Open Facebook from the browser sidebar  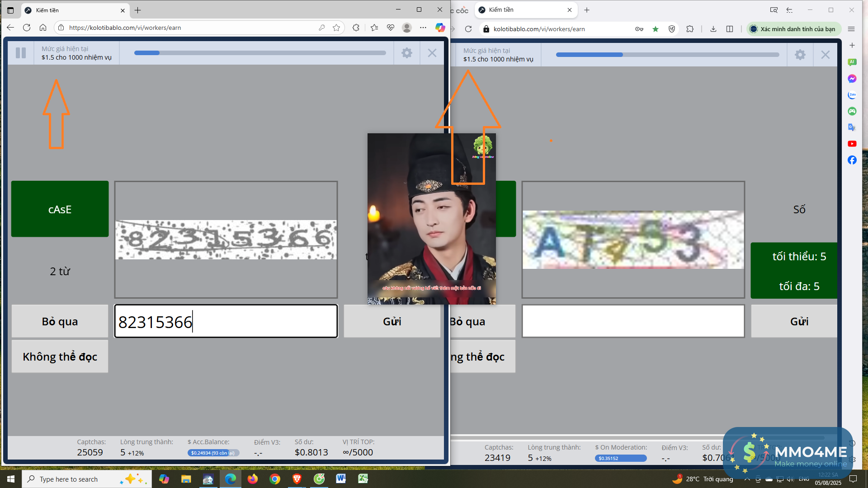[x=852, y=160]
